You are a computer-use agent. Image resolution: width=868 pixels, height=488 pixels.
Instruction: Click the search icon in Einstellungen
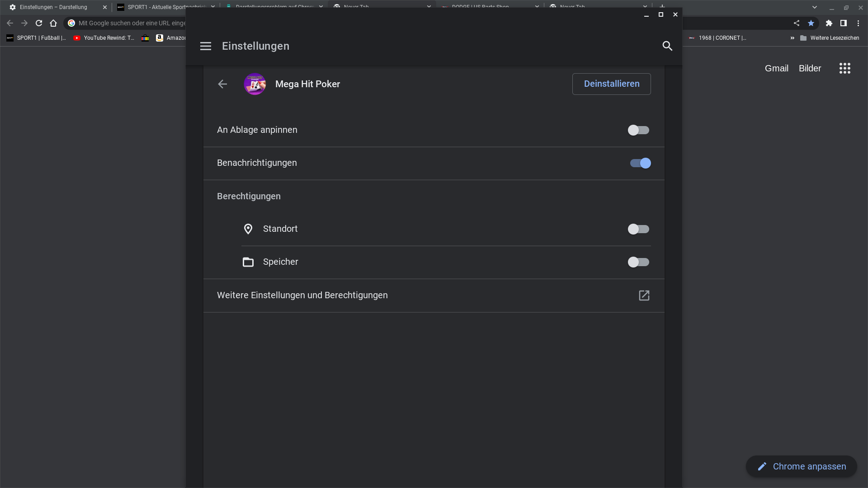pos(667,46)
